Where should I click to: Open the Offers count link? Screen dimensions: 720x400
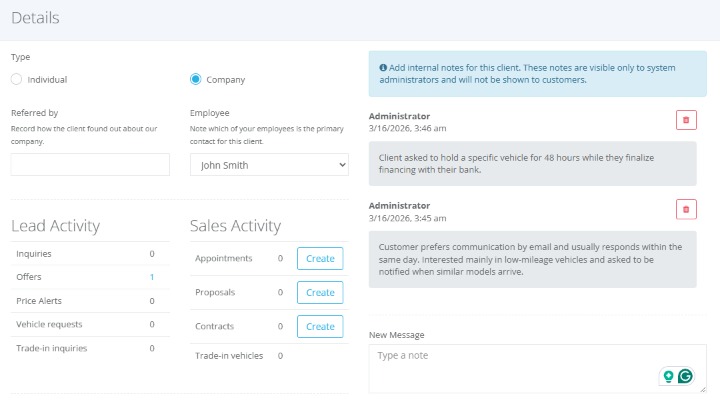(x=152, y=277)
